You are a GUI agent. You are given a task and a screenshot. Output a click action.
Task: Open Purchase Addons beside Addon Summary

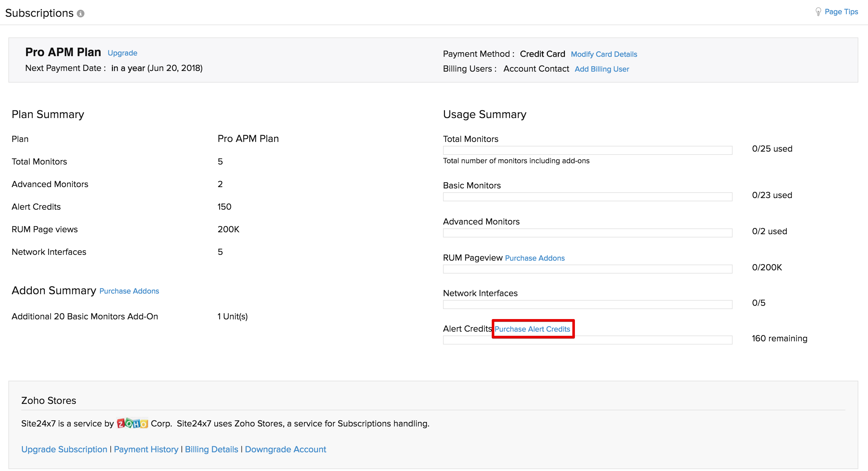(x=129, y=291)
